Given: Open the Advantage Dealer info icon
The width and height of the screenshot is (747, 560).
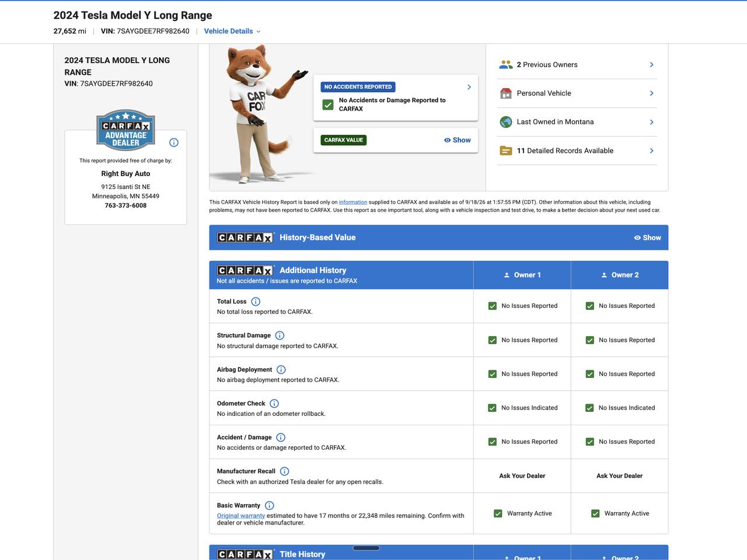Looking at the screenshot, I should (174, 142).
